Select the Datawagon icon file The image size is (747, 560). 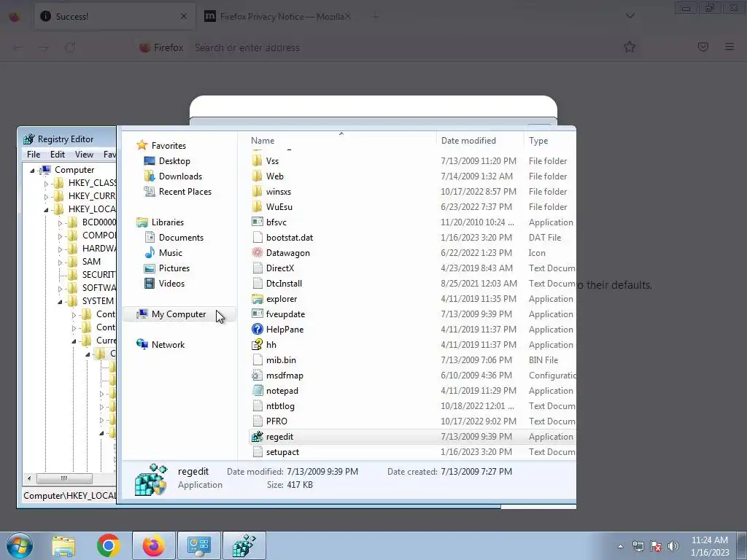pyautogui.click(x=258, y=253)
